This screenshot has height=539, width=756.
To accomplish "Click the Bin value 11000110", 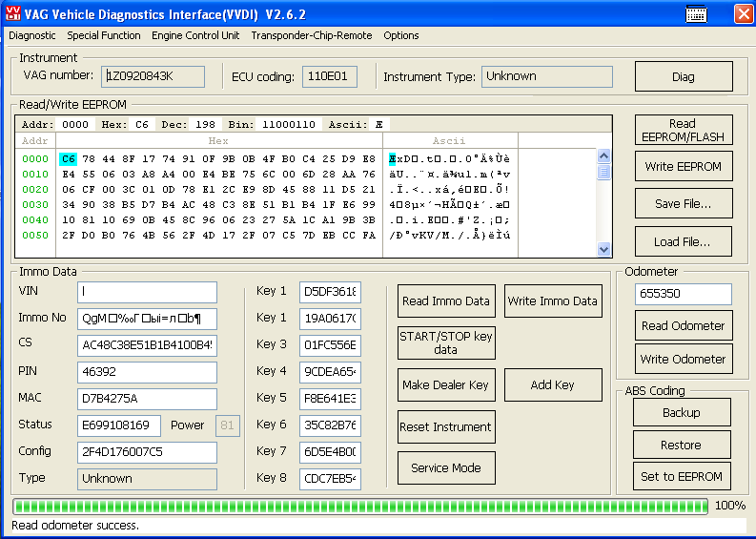I will click(289, 125).
